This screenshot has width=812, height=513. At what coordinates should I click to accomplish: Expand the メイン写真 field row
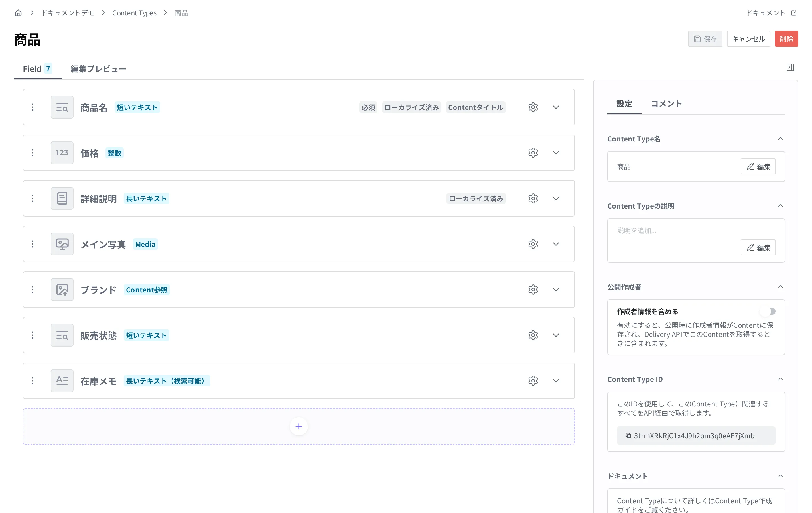(556, 244)
